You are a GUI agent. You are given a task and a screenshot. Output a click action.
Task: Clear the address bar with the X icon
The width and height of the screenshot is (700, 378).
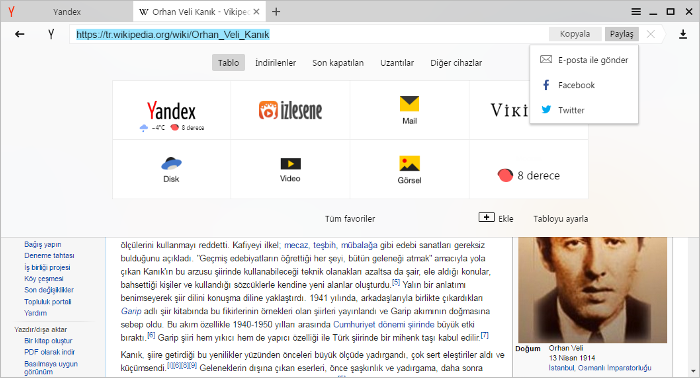click(651, 34)
